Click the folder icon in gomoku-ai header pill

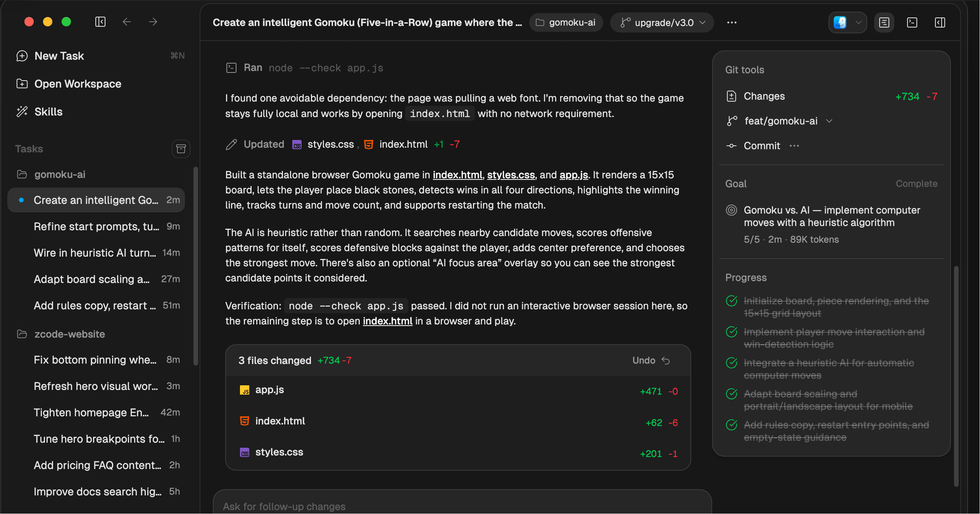[x=540, y=22]
